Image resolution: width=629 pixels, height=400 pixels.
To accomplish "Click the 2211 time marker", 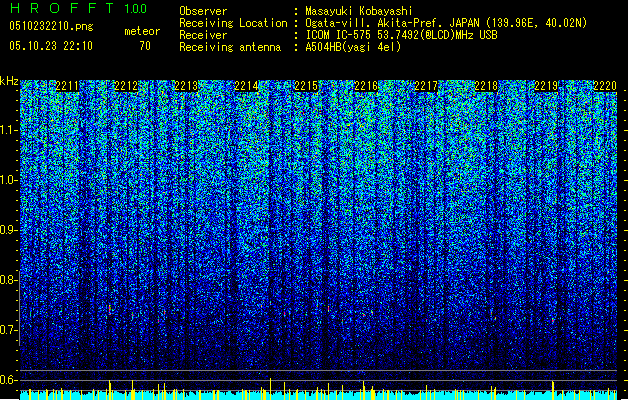I will coord(67,86).
